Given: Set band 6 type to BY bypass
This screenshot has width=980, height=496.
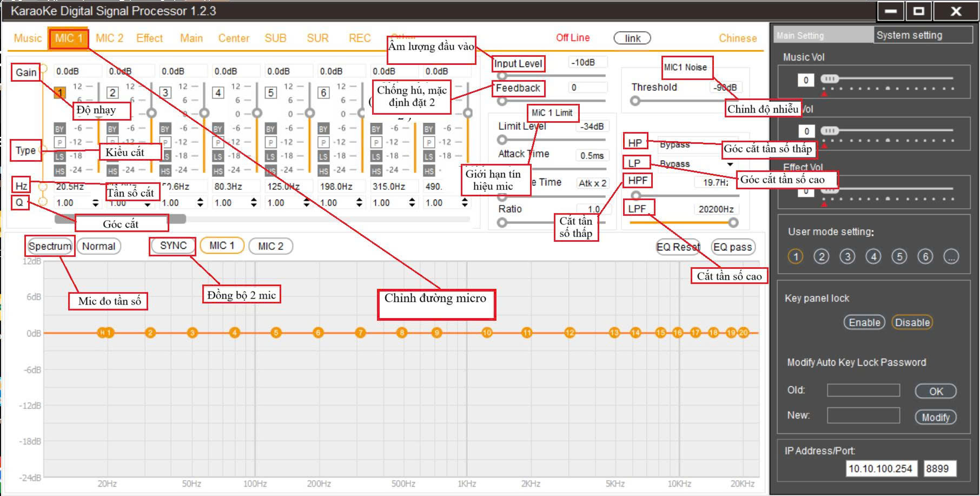Looking at the screenshot, I should 323,129.
